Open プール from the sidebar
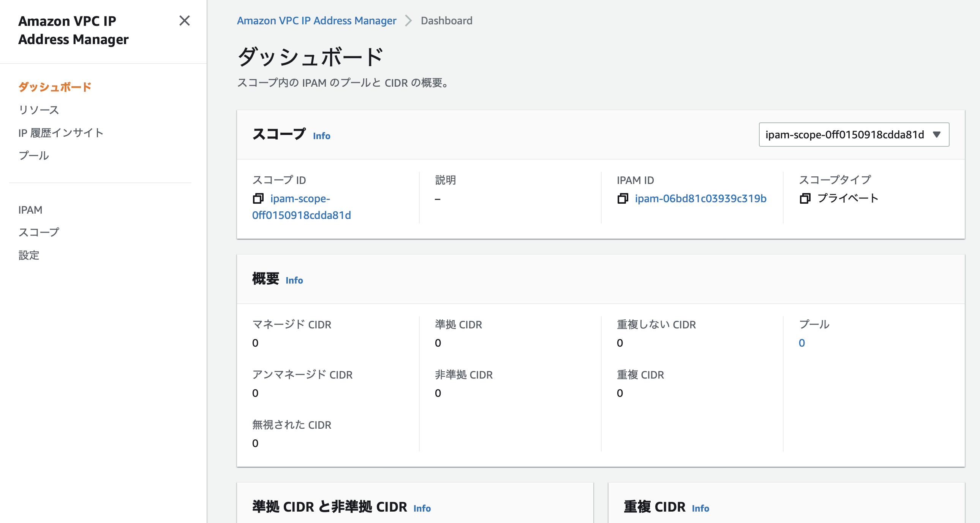Screen dimensions: 980x523 click(x=33, y=155)
